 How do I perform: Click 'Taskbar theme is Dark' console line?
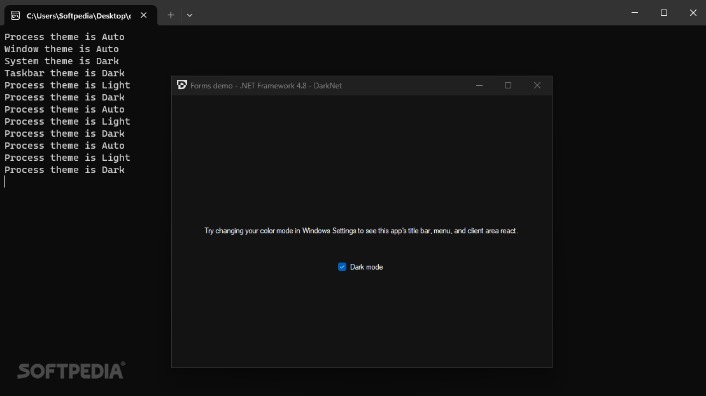[64, 73]
